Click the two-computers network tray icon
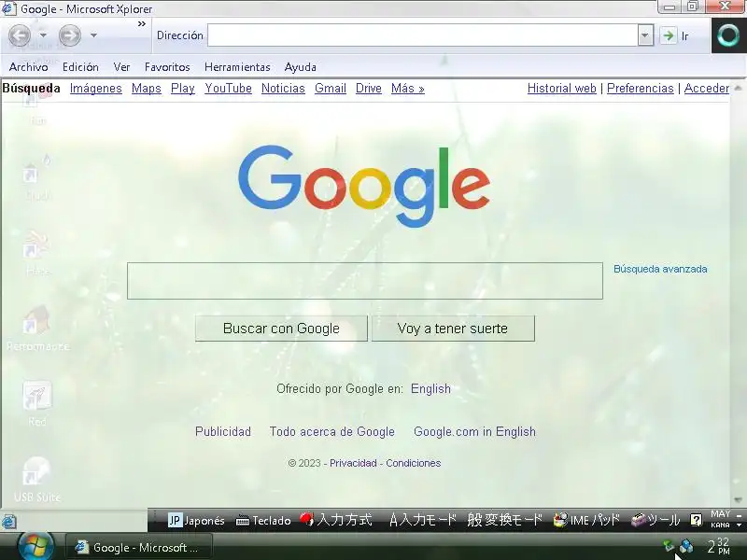This screenshot has width=747, height=560. (686, 546)
